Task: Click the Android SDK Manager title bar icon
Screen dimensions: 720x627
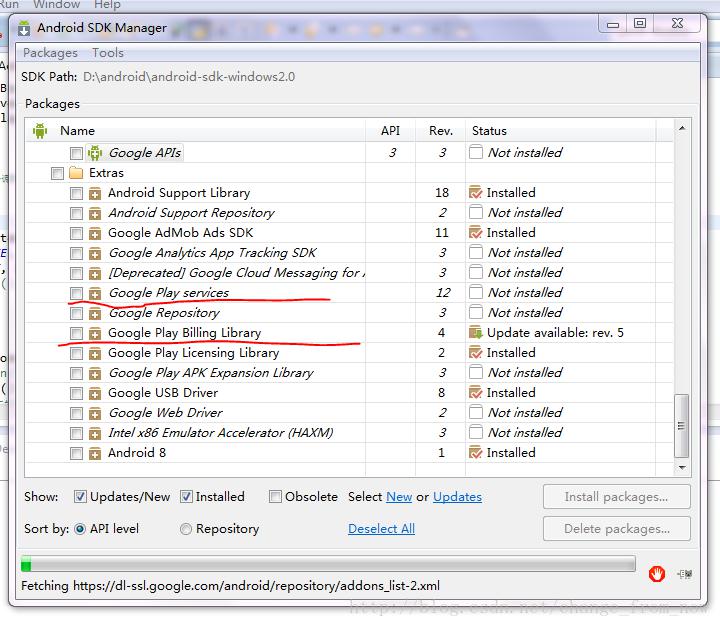Action: (x=24, y=28)
